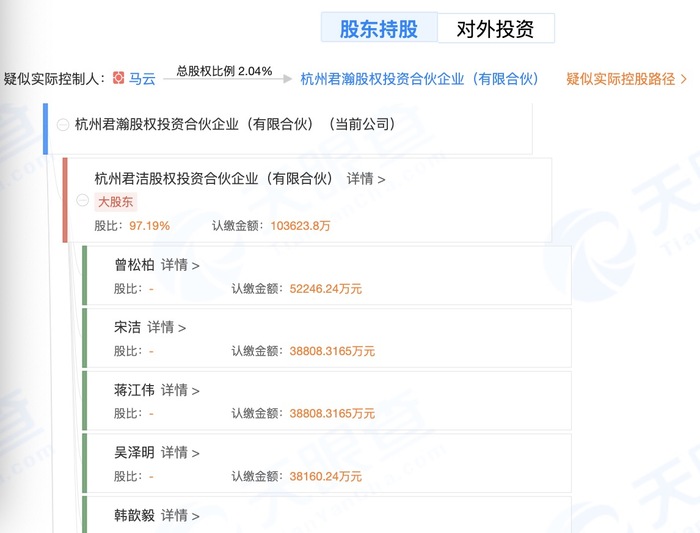Select the 38160.24万元 amount for 吴泽明
Screen dimensions: 700x533
(325, 476)
